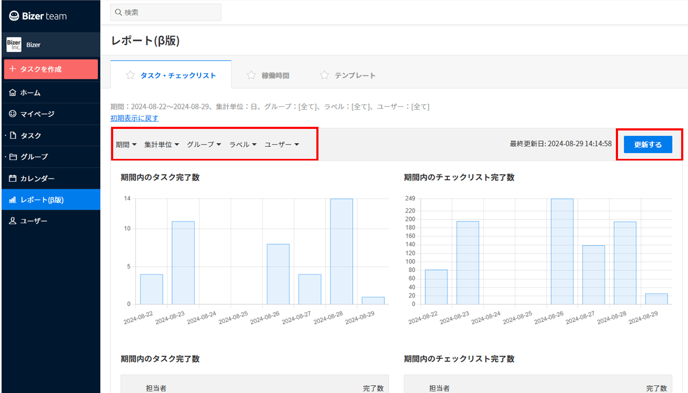Expand the 期間 filter dropdown
The width and height of the screenshot is (688, 393).
pos(126,144)
